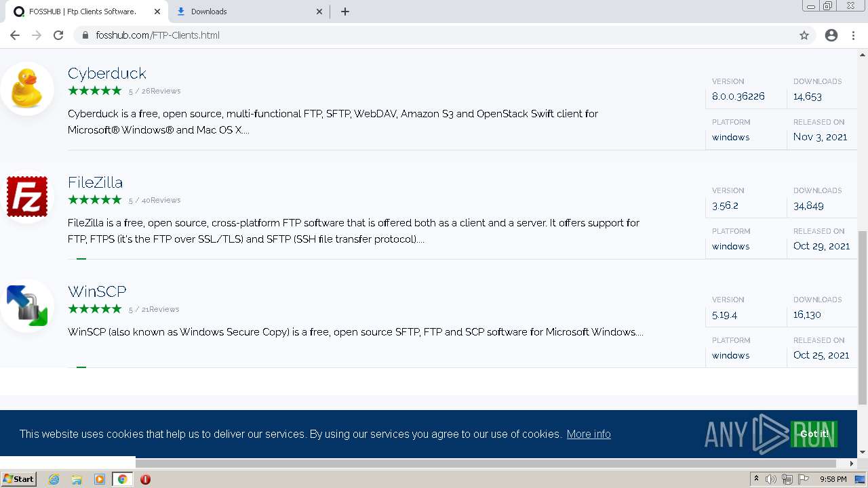The height and width of the screenshot is (488, 868).
Task: Launch the media player taskbar icon
Action: pos(100,479)
